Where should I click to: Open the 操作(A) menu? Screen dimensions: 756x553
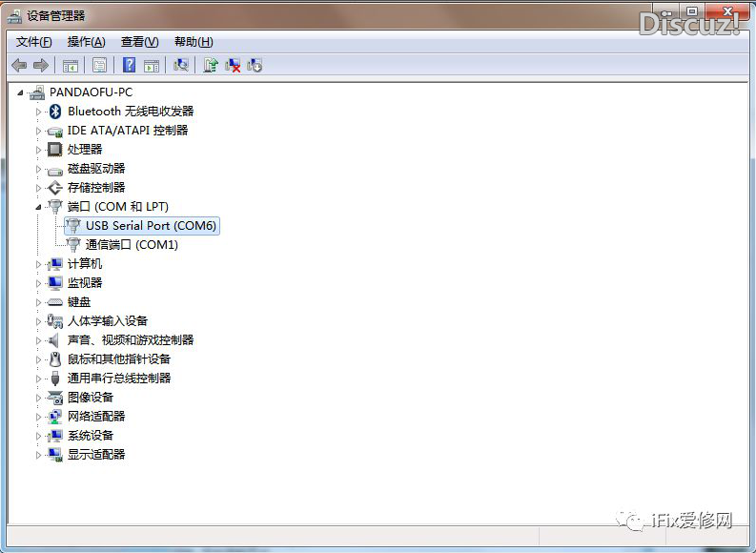tap(86, 42)
